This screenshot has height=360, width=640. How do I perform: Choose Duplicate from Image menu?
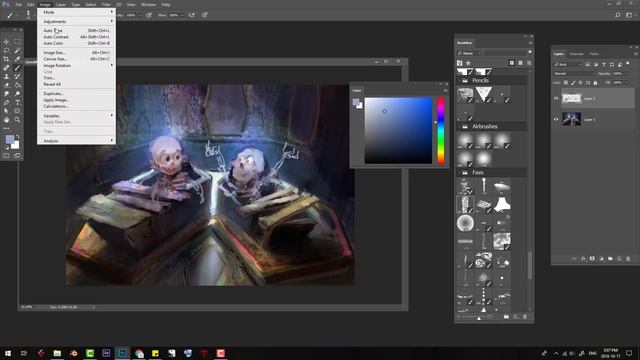pyautogui.click(x=76, y=93)
